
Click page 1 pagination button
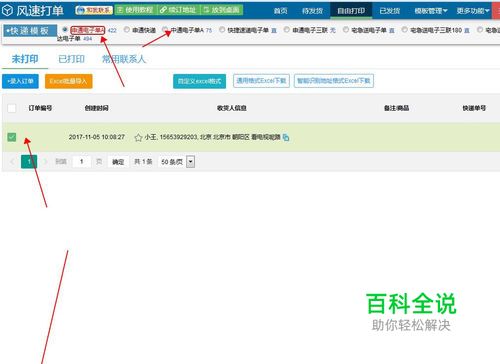[x=29, y=162]
